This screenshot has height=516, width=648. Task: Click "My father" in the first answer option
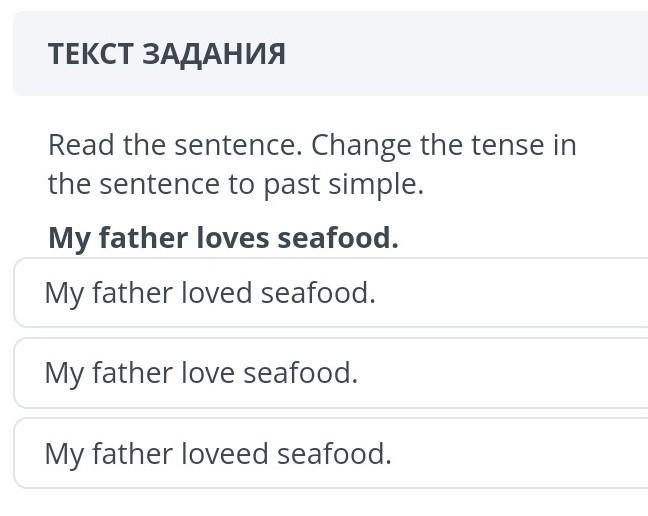pos(108,293)
